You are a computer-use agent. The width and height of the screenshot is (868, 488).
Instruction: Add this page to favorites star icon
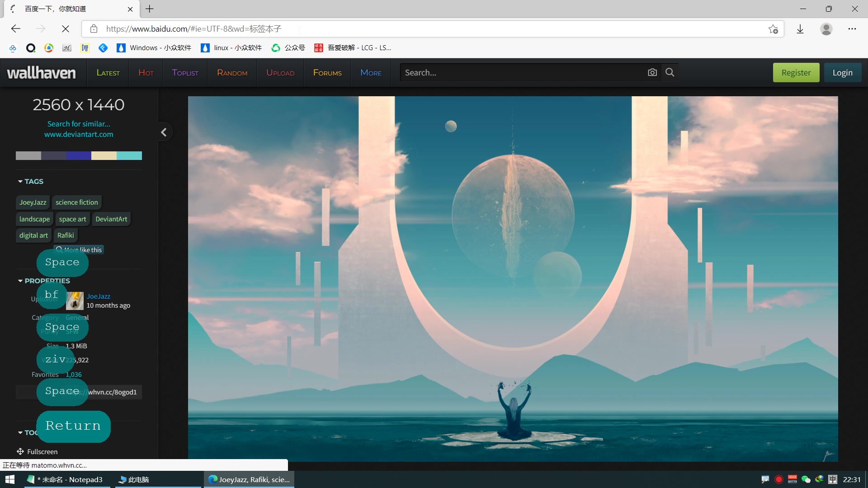[x=773, y=29]
